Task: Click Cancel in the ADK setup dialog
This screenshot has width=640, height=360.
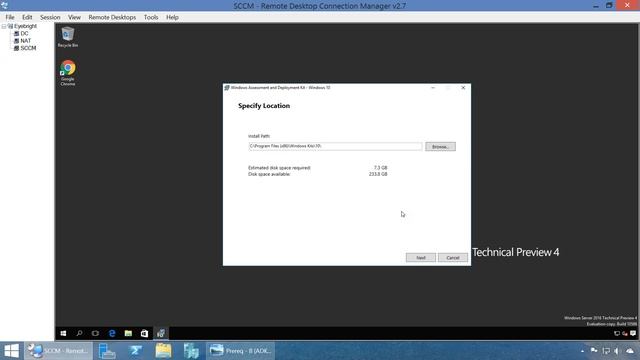Action: pos(453,258)
